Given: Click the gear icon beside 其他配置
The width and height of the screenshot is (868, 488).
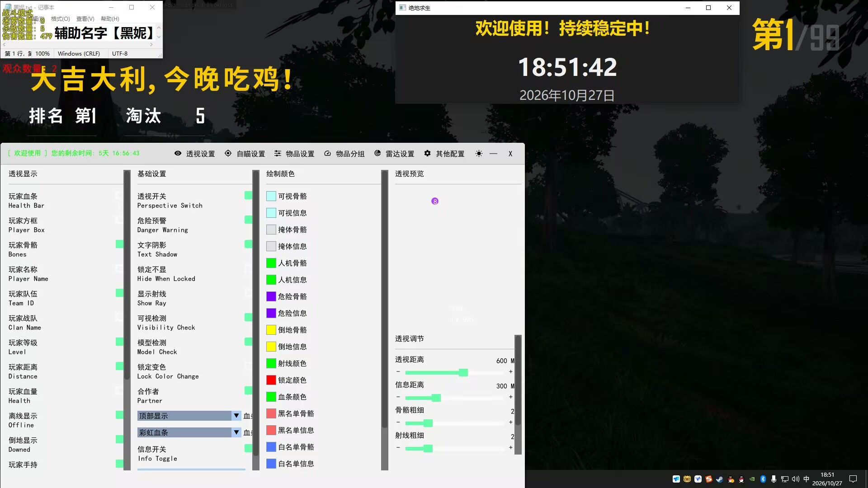Looking at the screenshot, I should (x=427, y=153).
